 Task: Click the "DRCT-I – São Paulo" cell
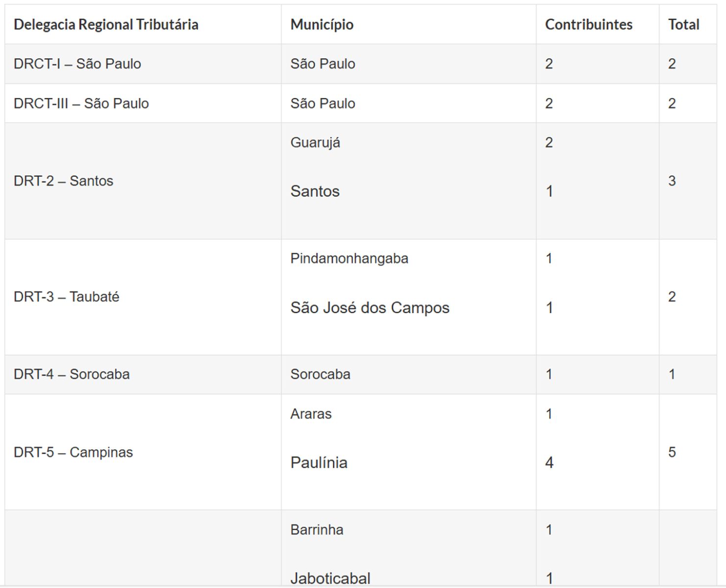click(x=77, y=64)
